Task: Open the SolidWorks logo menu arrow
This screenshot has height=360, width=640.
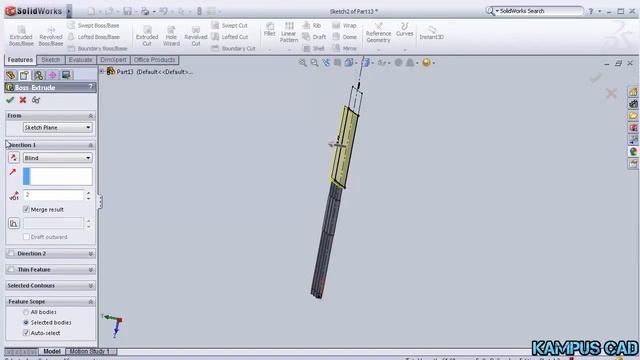Action: [69, 11]
